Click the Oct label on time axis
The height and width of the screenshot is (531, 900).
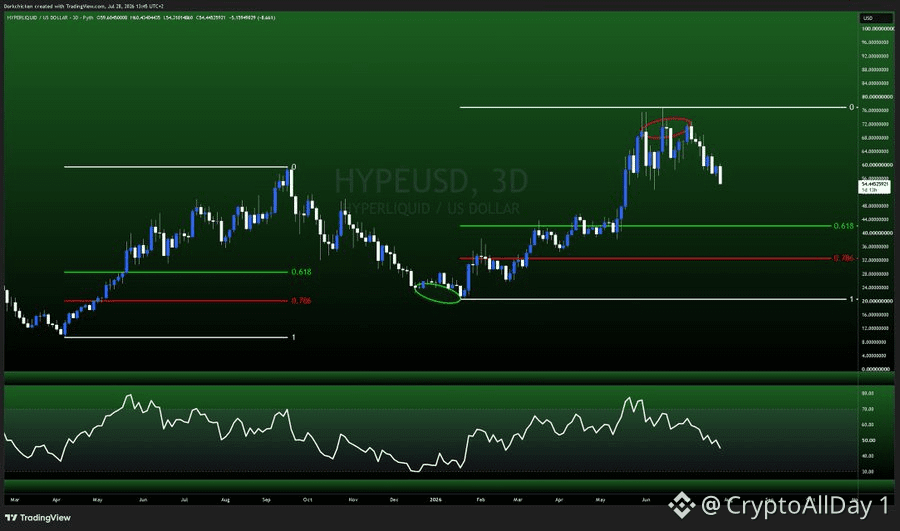(x=308, y=500)
